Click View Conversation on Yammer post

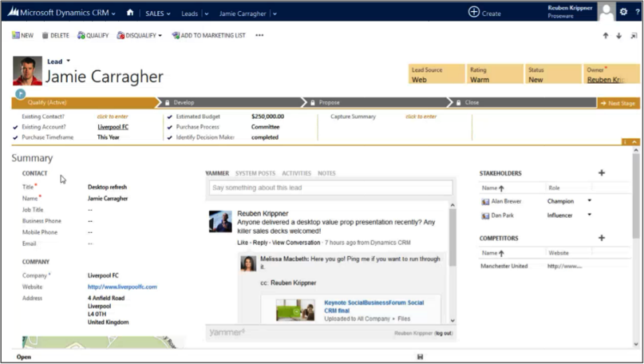coord(296,243)
